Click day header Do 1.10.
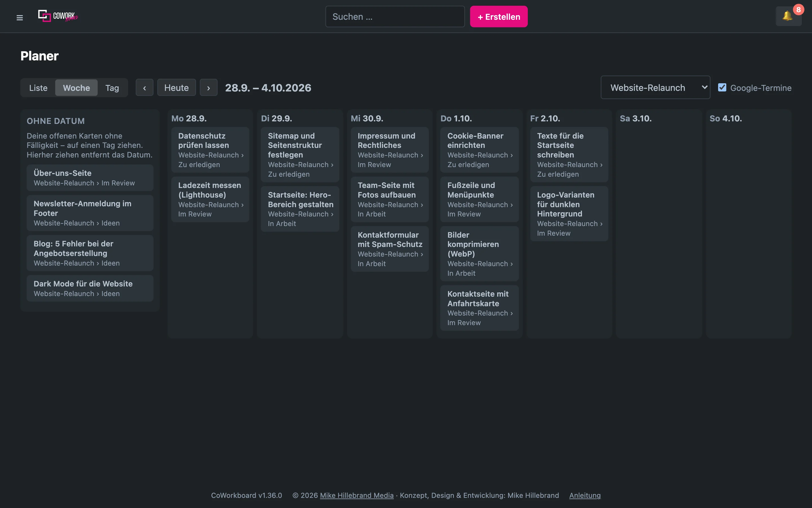The width and height of the screenshot is (812, 508). click(x=456, y=118)
